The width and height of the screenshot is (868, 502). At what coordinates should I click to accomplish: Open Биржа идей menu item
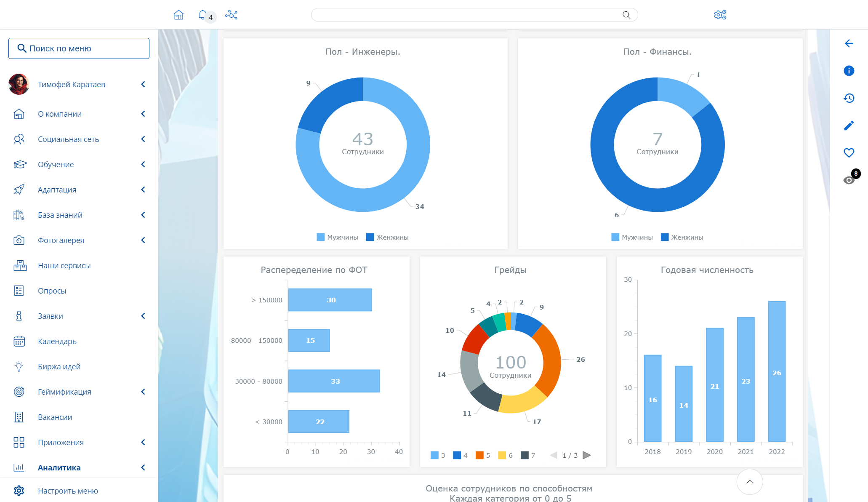(59, 366)
